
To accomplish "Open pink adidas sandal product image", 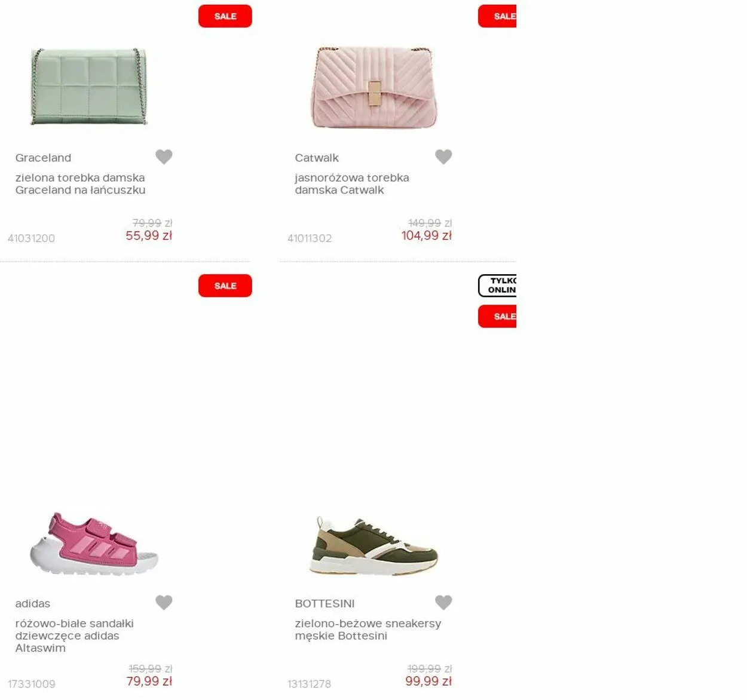I will [94, 544].
